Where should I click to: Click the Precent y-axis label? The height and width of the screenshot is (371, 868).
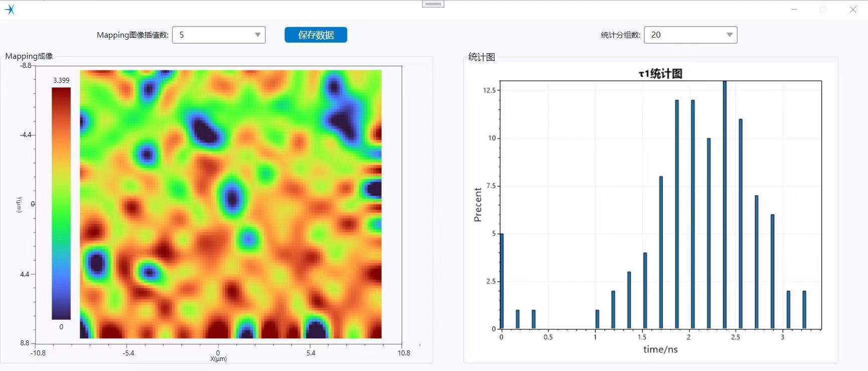477,205
